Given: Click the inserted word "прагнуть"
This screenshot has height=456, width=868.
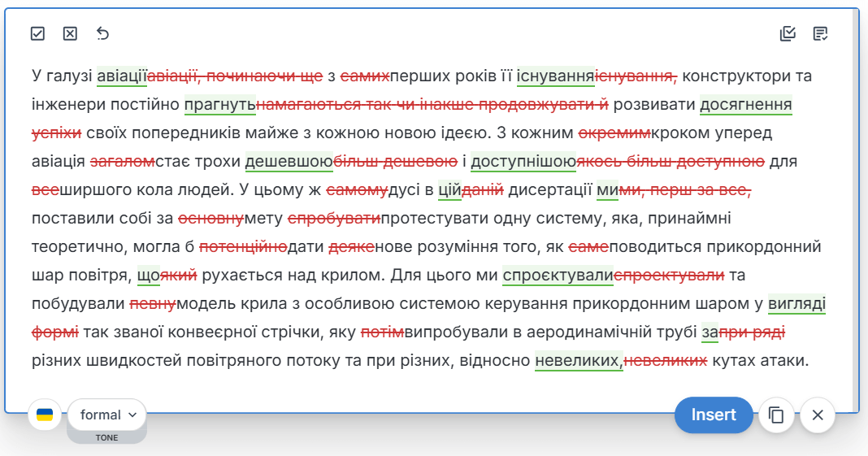Looking at the screenshot, I should click(219, 105).
